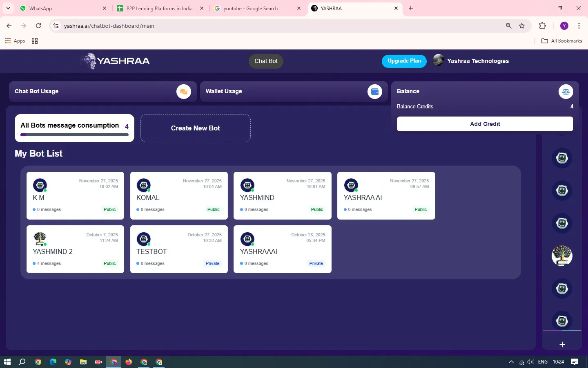Click the "Wallet Usage" heading
The width and height of the screenshot is (588, 368).
tap(224, 91)
